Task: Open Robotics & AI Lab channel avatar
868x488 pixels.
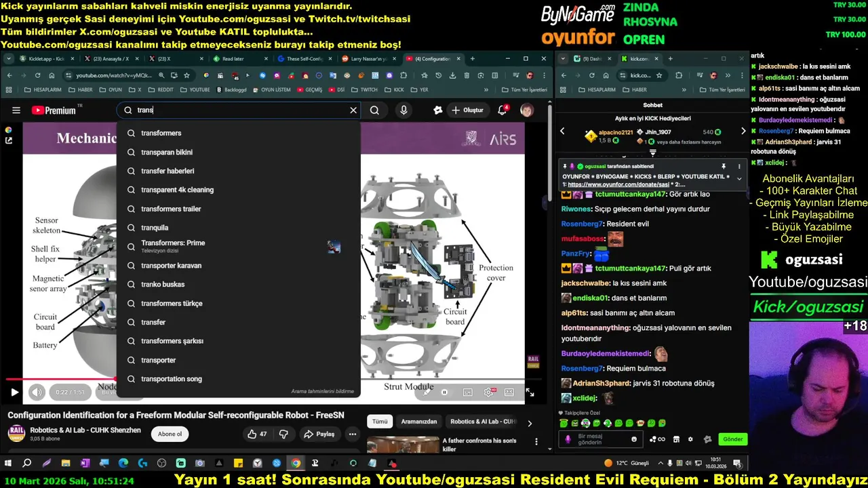Action: [16, 434]
